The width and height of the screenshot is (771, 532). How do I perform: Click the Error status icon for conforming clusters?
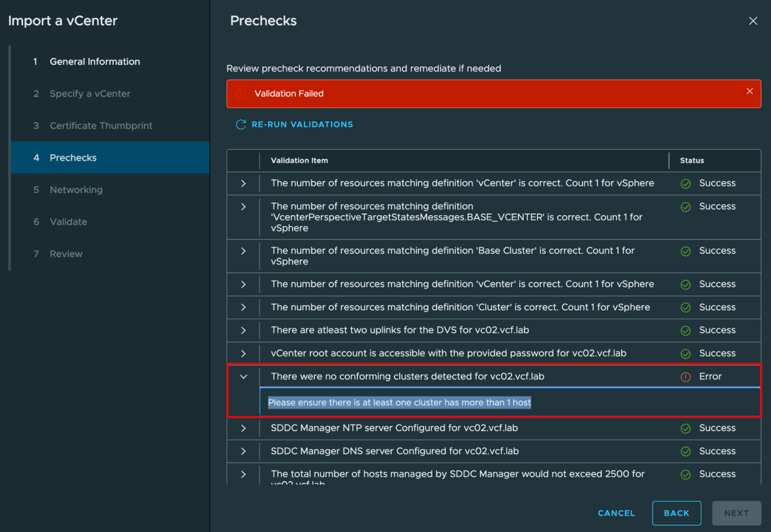pos(686,377)
